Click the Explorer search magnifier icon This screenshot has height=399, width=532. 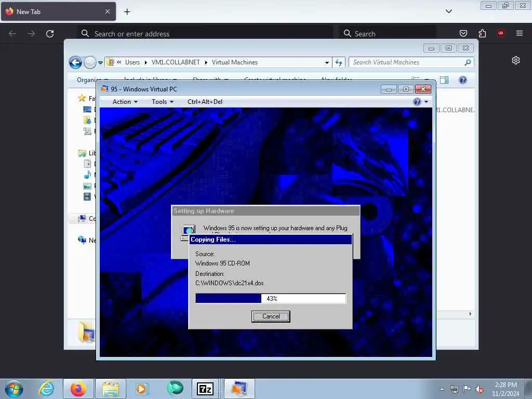tap(468, 62)
